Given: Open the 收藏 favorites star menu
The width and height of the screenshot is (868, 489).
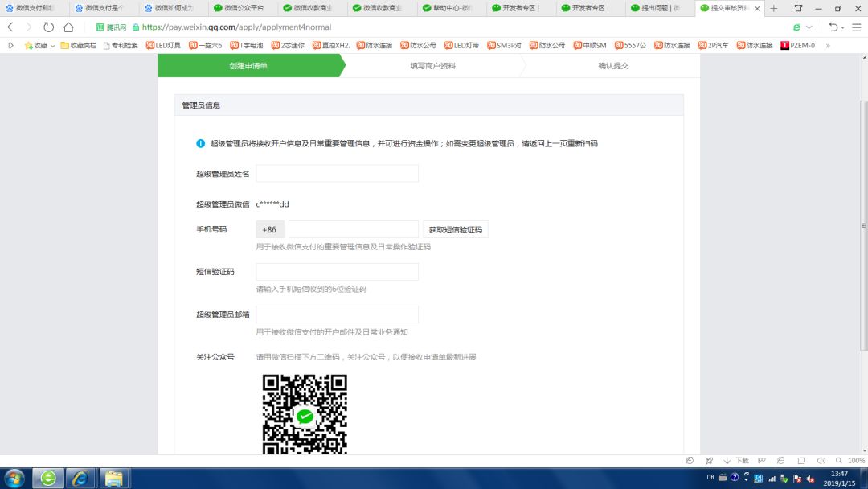Looking at the screenshot, I should pos(39,45).
